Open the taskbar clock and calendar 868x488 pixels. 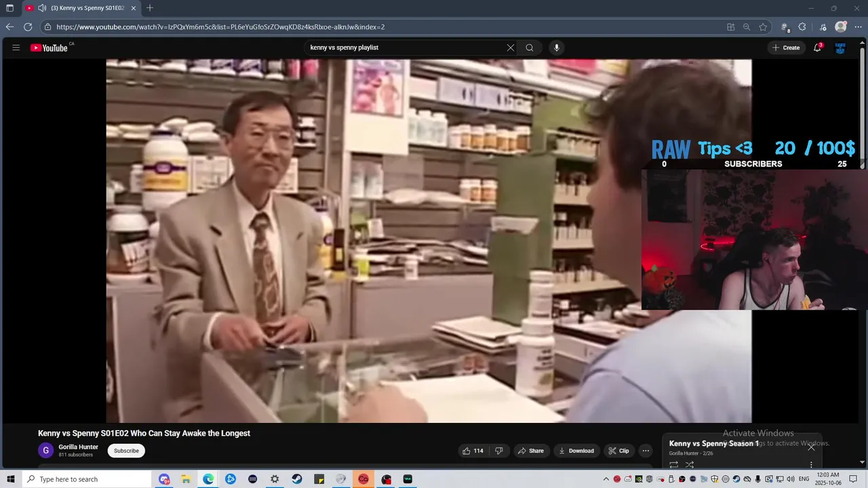(x=828, y=479)
